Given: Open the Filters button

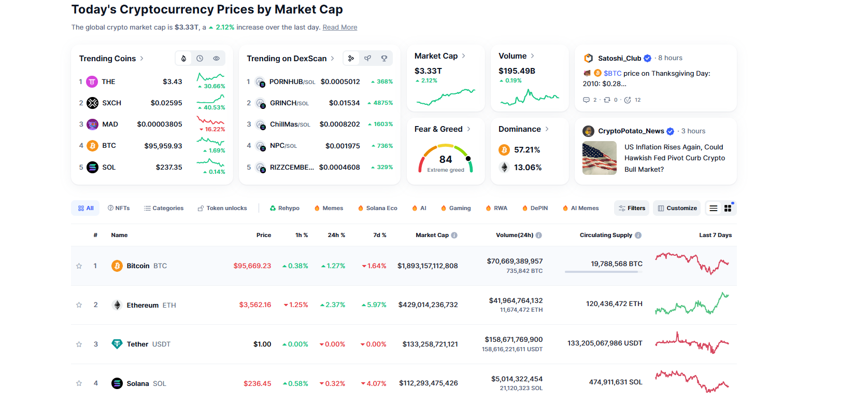Looking at the screenshot, I should (632, 209).
